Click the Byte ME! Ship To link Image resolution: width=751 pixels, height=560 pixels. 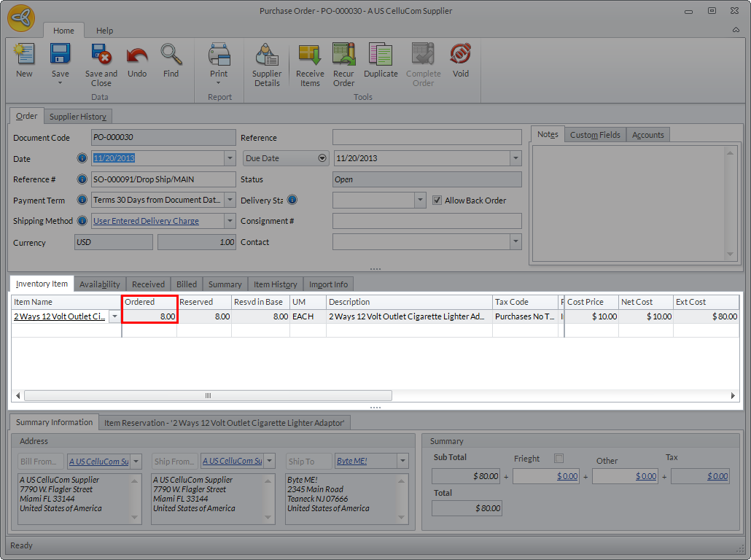[x=351, y=462]
